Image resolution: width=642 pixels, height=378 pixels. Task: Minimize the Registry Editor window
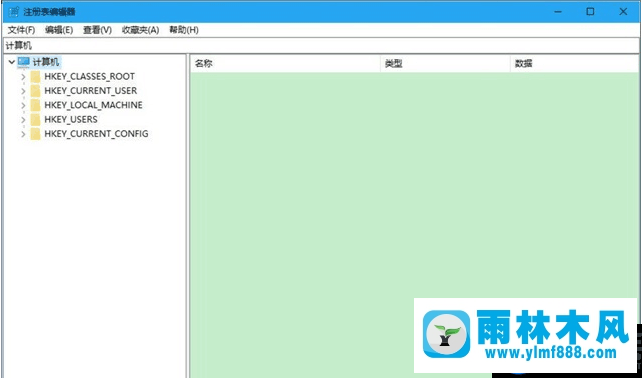point(558,11)
